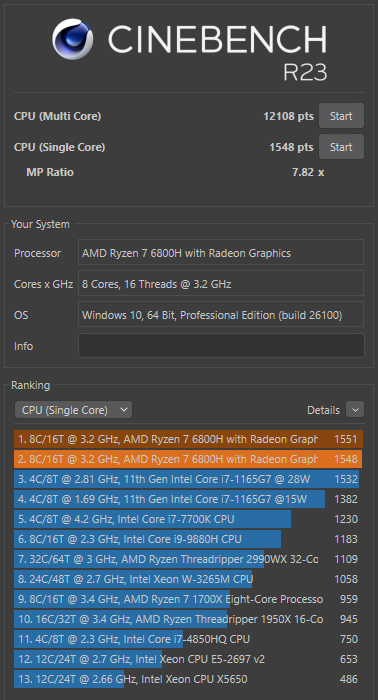Image resolution: width=378 pixels, height=700 pixels.
Task: Select the Intel Core i9-9880H ranking entry
Action: 188,539
